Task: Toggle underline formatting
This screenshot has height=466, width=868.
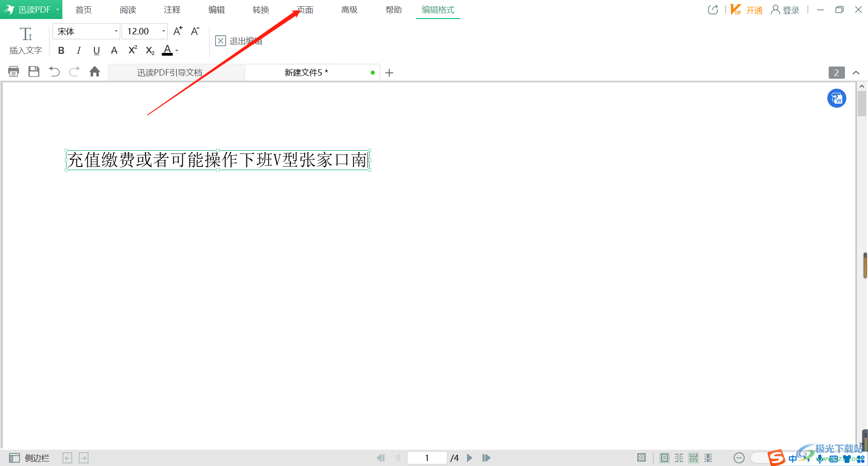Action: point(96,51)
